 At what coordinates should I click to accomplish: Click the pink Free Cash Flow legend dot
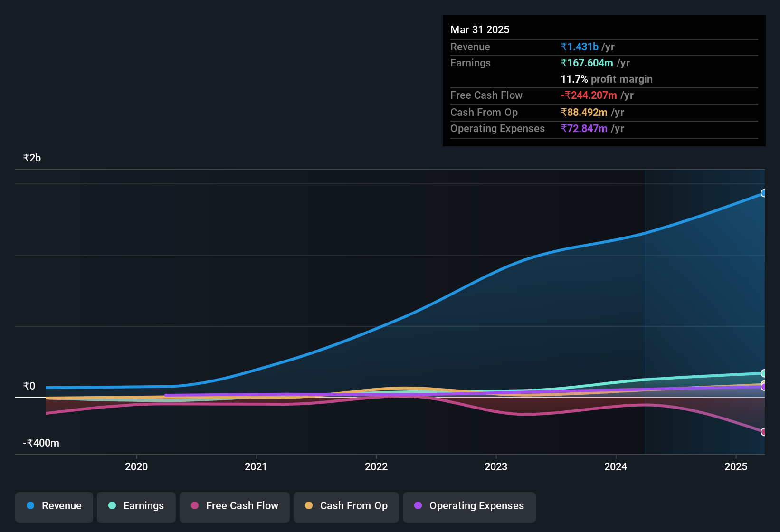click(x=195, y=505)
